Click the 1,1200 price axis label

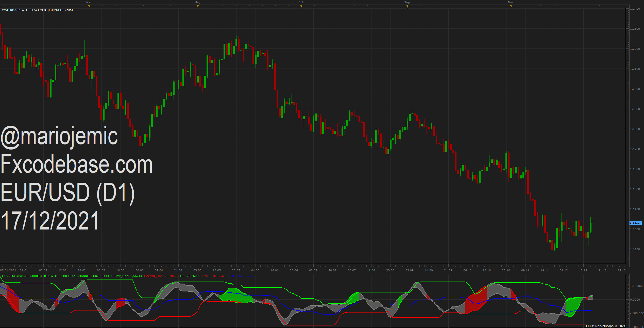635,249
